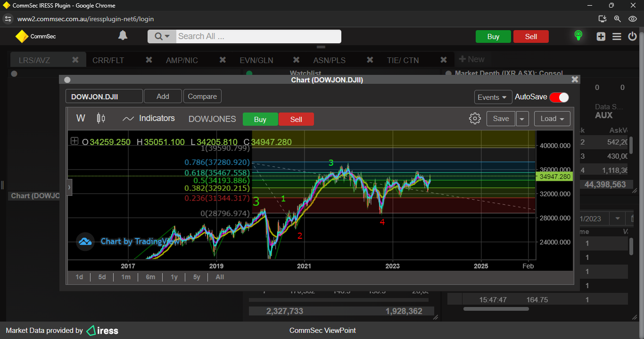This screenshot has height=339, width=644.
Task: Select the 1d time range
Action: (79, 277)
